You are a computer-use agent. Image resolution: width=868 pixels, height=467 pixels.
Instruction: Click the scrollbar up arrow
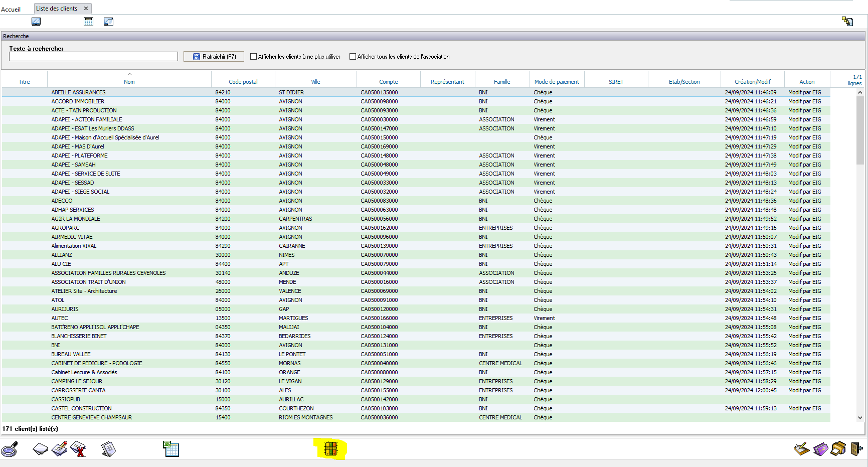click(860, 92)
